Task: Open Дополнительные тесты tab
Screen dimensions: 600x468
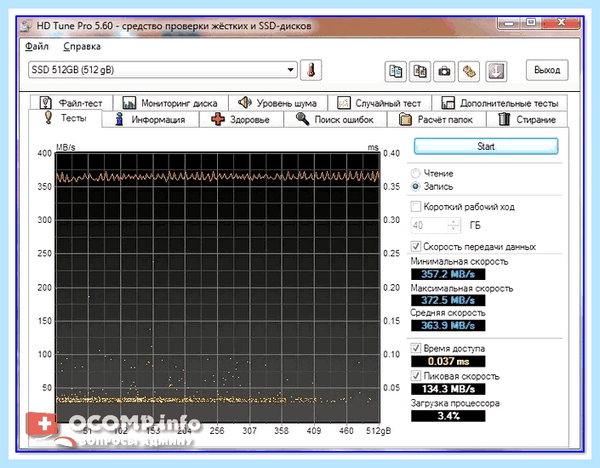Action: tap(500, 103)
